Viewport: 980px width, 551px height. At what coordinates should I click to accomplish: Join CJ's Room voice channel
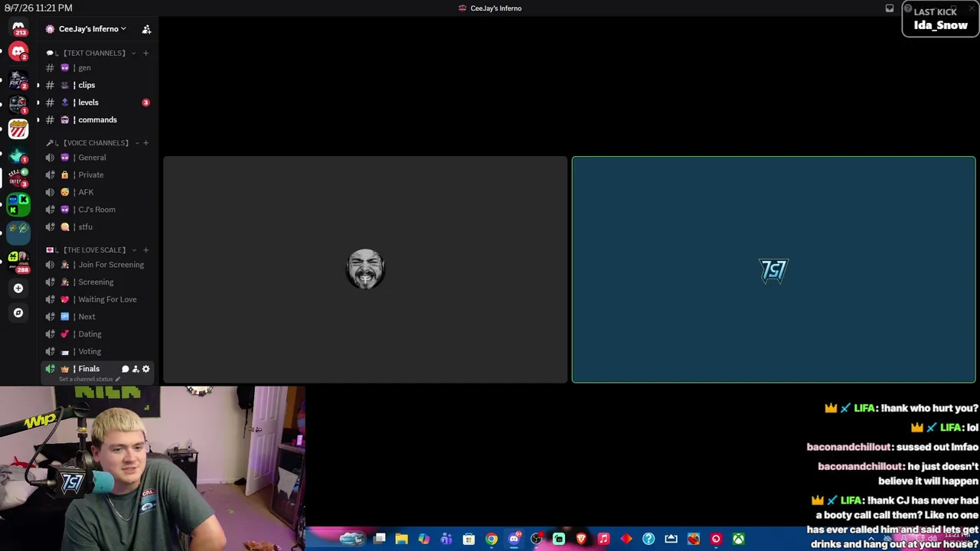click(96, 210)
